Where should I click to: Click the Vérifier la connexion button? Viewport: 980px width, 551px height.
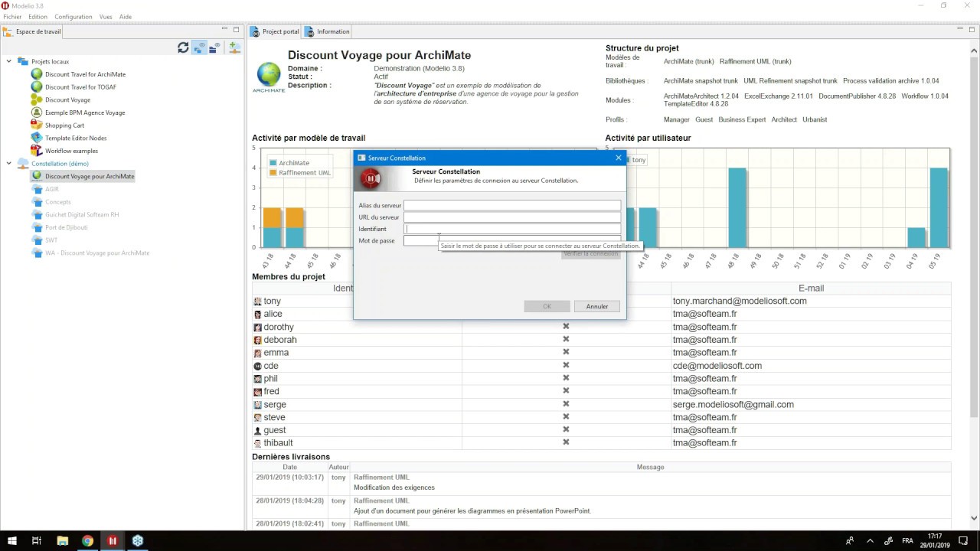(590, 253)
